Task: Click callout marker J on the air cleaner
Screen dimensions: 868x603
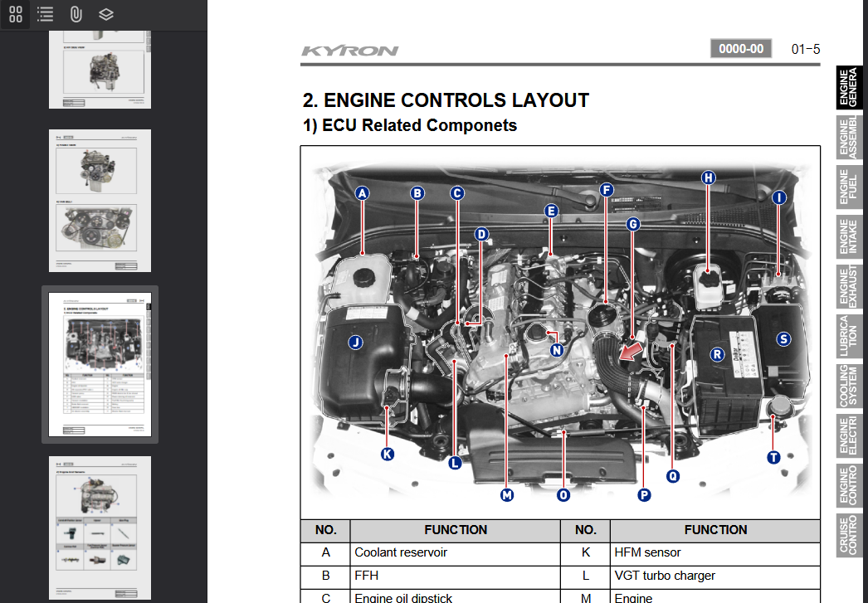Action: tap(355, 343)
